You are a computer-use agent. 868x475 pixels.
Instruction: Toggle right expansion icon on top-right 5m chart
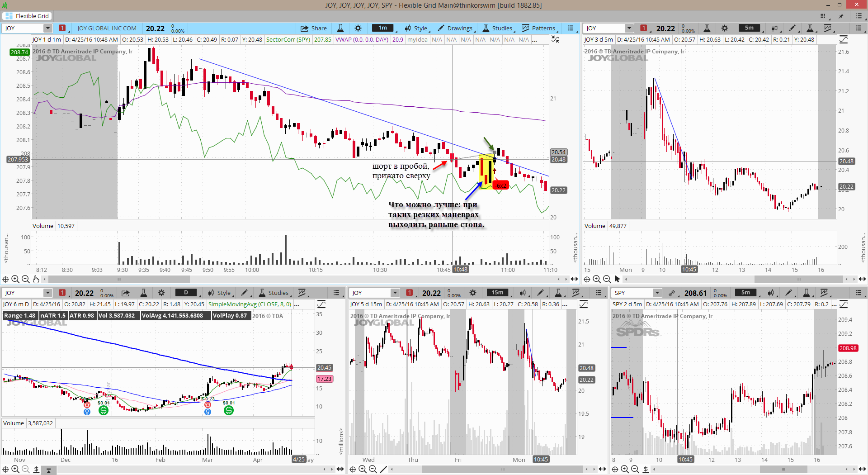pos(844,39)
